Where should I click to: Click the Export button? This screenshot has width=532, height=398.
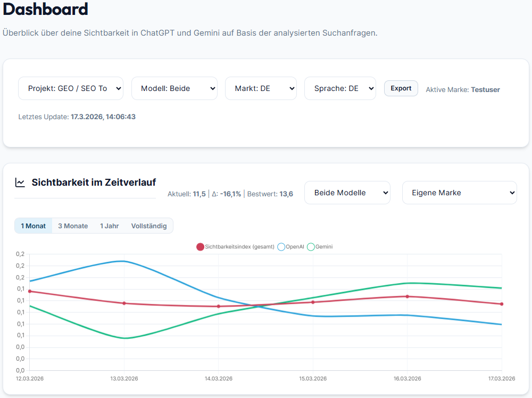click(x=401, y=88)
